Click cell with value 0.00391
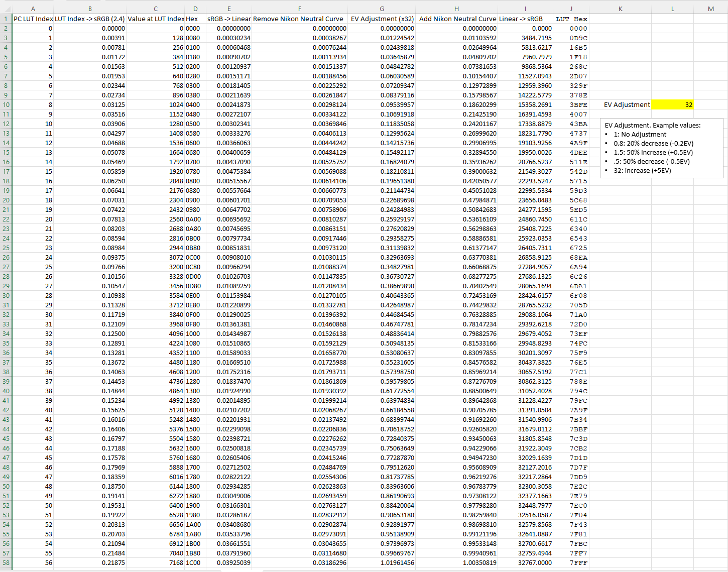This screenshot has height=572, width=728. (90, 38)
